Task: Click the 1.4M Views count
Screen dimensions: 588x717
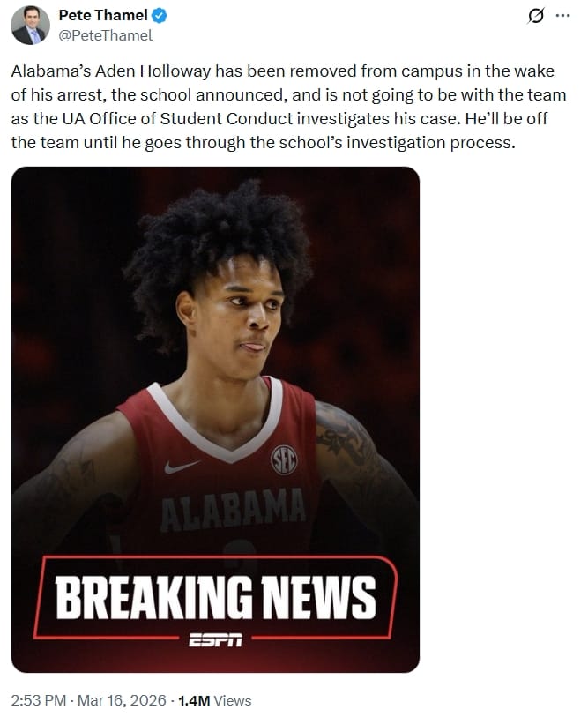Action: pyautogui.click(x=214, y=700)
